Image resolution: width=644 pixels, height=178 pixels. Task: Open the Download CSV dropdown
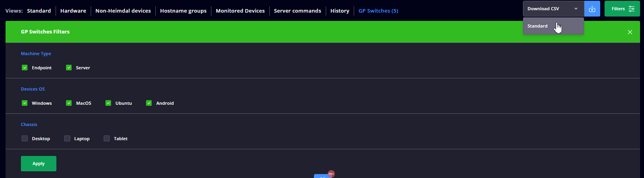coord(553,9)
